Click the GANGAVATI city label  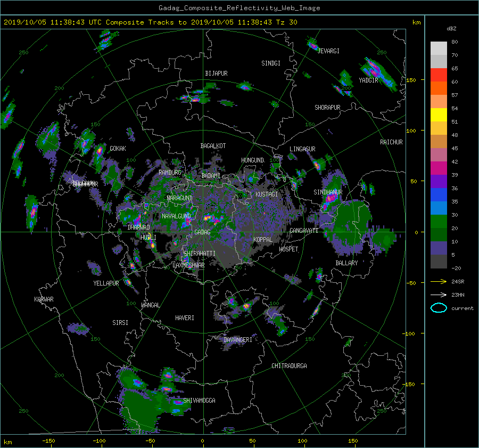(304, 231)
